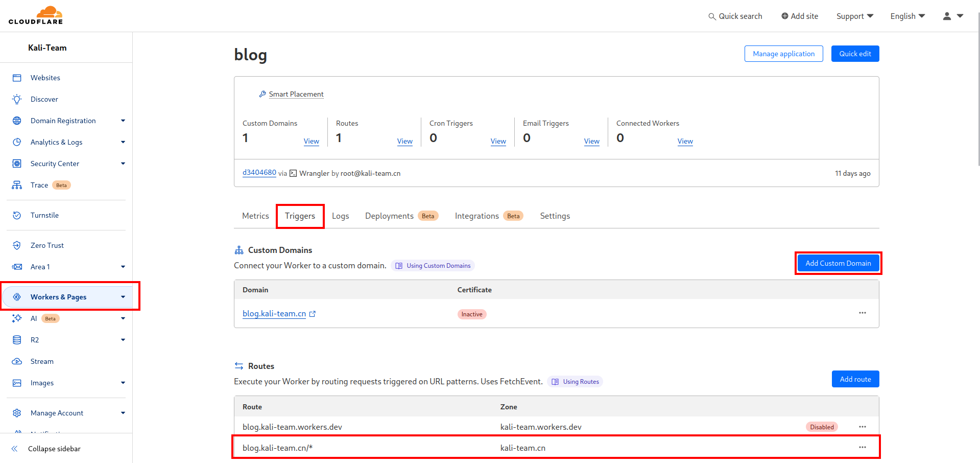Open the Using Routes docs link
The height and width of the screenshot is (463, 980).
coord(575,382)
